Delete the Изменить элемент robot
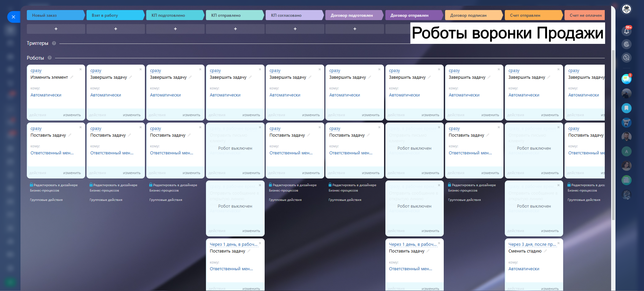644x291 pixels. coord(80,69)
